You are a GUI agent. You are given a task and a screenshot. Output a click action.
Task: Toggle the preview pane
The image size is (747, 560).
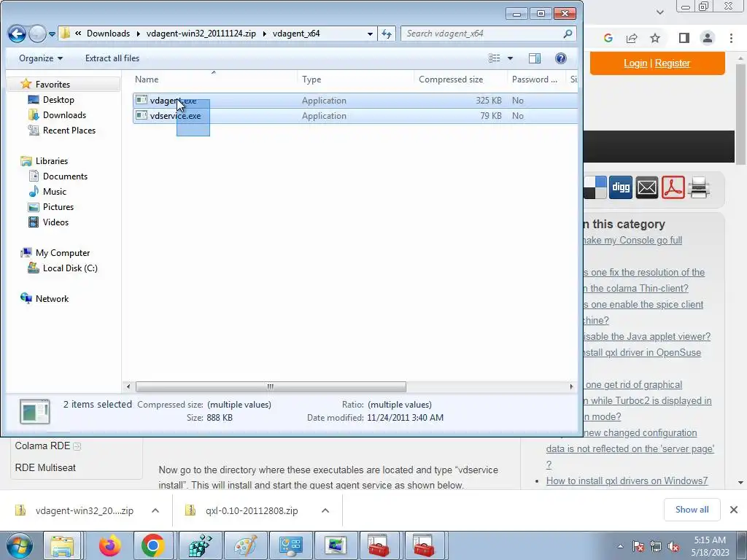pyautogui.click(x=535, y=58)
